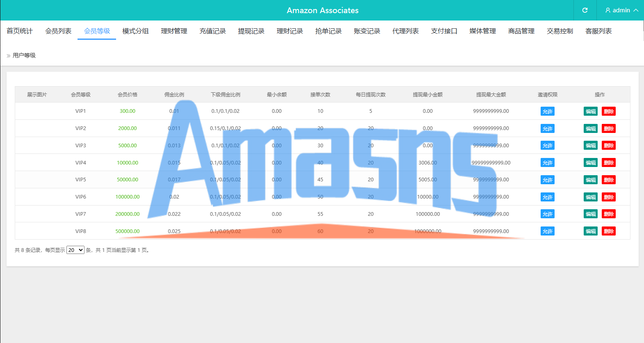Click the VIP3 level name cell
Image resolution: width=644 pixels, height=343 pixels.
(81, 146)
